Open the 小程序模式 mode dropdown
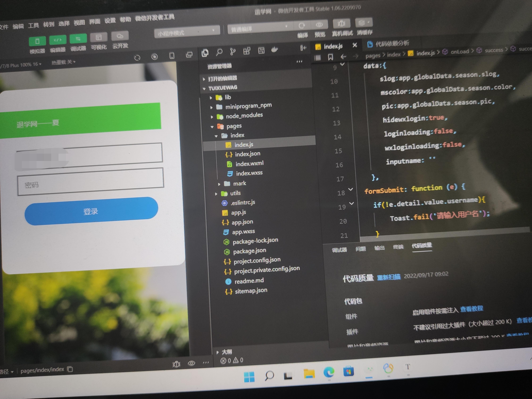Viewport: 532px width, 399px height. [187, 32]
